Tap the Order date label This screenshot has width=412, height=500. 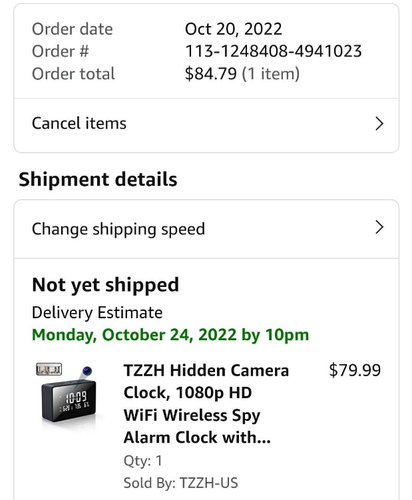point(72,29)
